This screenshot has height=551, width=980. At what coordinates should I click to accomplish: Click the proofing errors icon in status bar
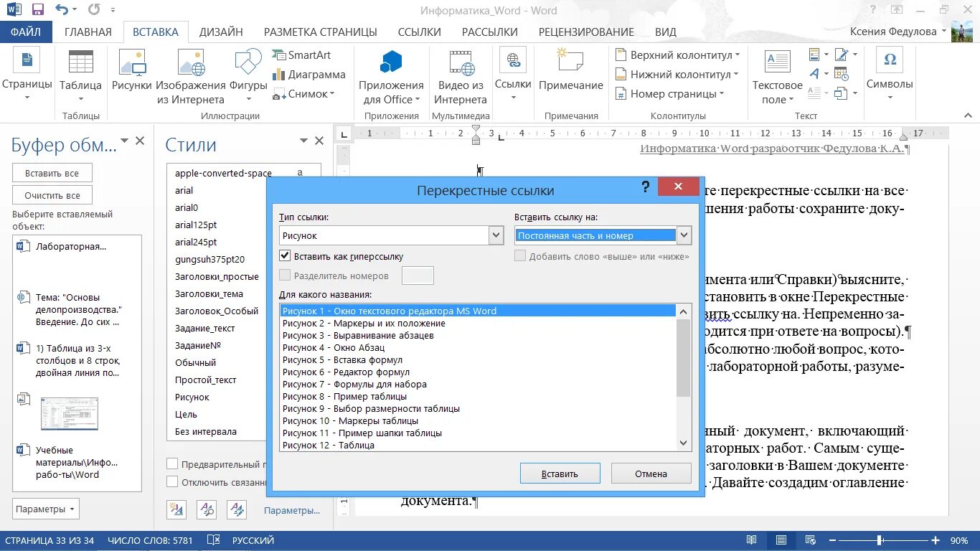pos(213,540)
